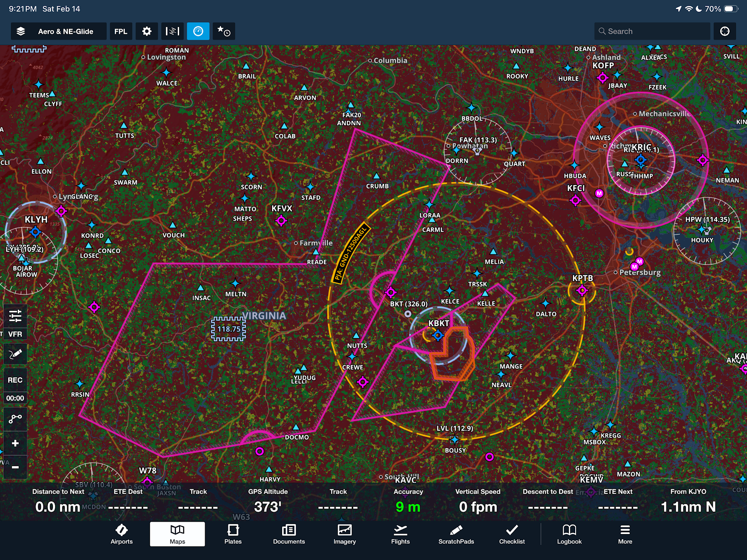Image resolution: width=747 pixels, height=560 pixels.
Task: Start track log with REC button
Action: tap(15, 380)
